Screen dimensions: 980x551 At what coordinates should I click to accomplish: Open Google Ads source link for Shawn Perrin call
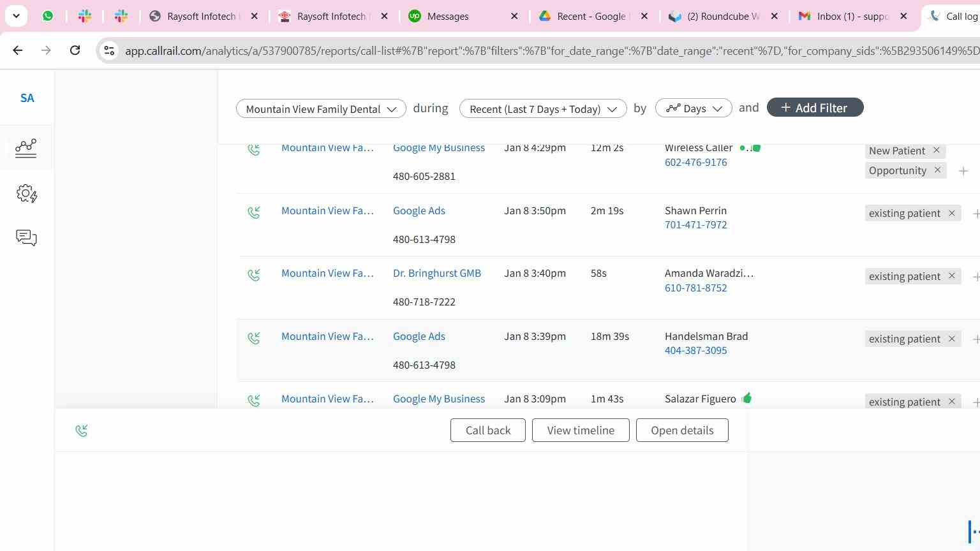coord(419,210)
